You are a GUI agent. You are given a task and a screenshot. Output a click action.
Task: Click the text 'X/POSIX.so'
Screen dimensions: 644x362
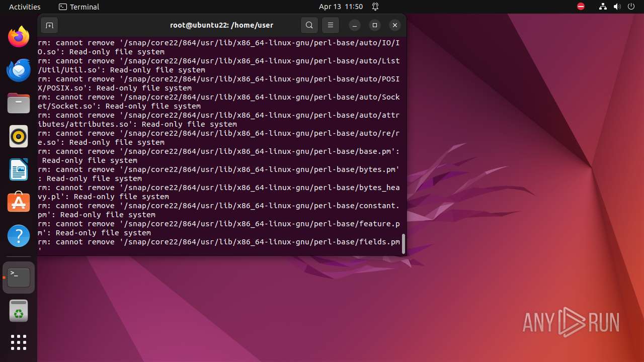tap(60, 88)
